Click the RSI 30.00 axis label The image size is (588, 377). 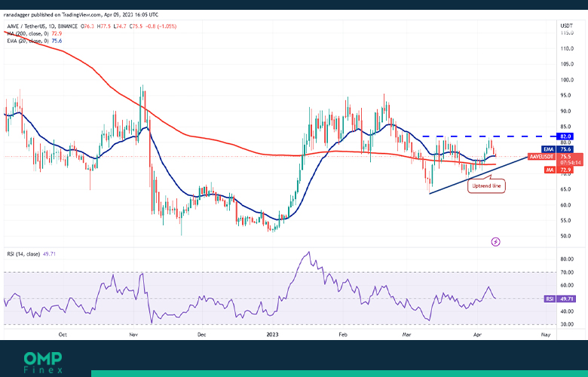[567, 324]
